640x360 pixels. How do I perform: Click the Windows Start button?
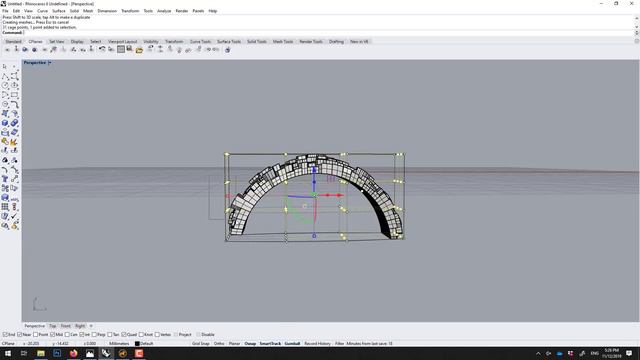click(x=8, y=353)
